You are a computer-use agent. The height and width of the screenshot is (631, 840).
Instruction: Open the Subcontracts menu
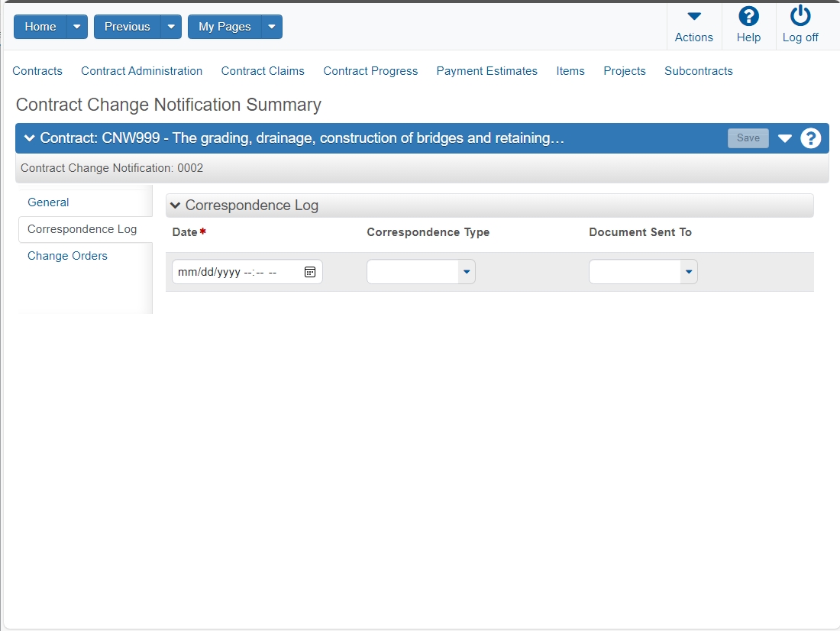pyautogui.click(x=698, y=71)
